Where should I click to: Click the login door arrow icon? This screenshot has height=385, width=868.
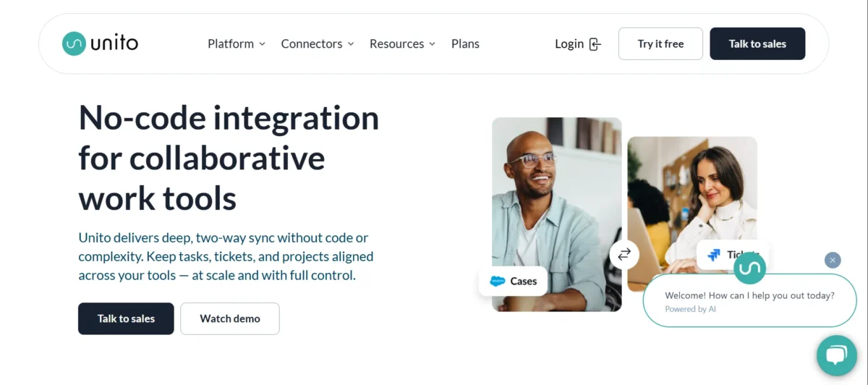(x=595, y=44)
